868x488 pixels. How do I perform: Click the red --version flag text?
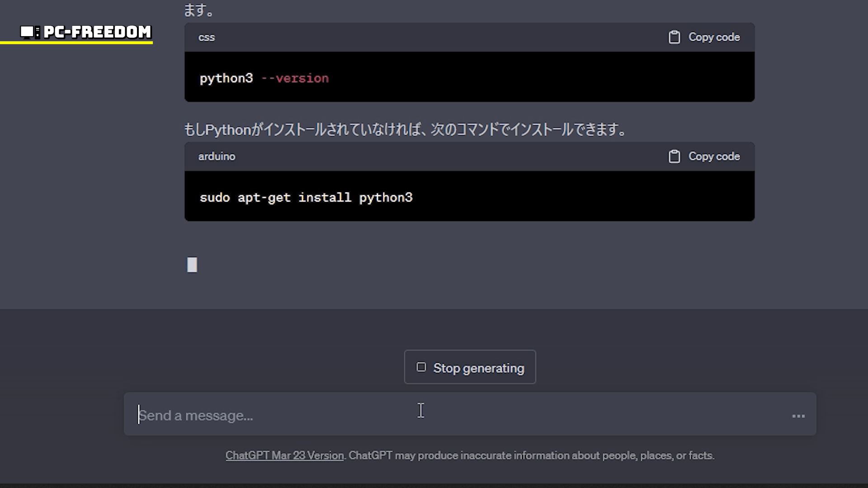295,78
